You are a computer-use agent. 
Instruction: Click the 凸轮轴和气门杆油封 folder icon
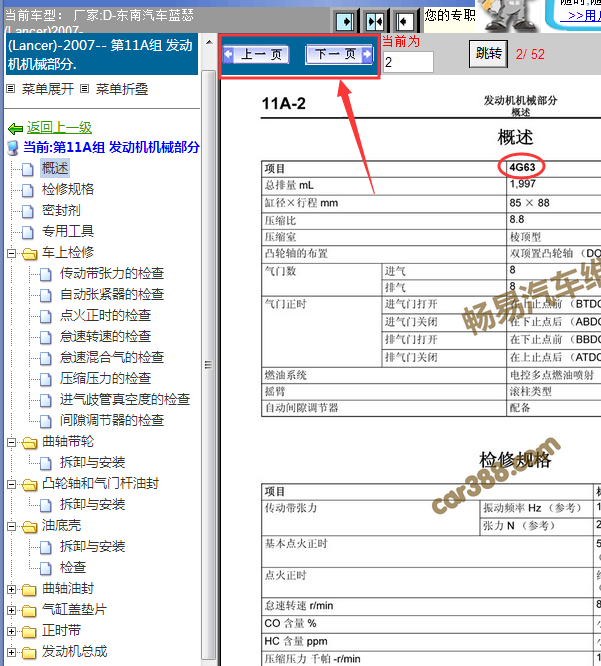(30, 485)
